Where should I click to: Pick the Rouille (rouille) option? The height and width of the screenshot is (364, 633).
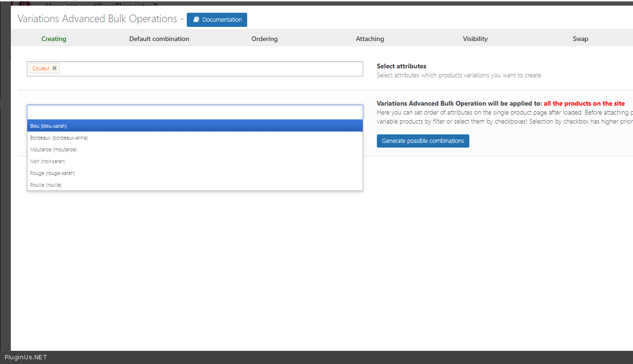pos(46,185)
